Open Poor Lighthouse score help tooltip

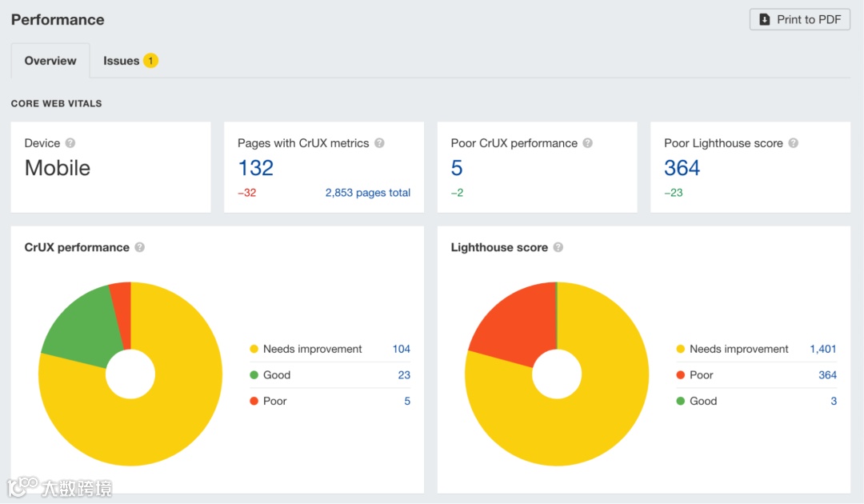click(x=793, y=142)
